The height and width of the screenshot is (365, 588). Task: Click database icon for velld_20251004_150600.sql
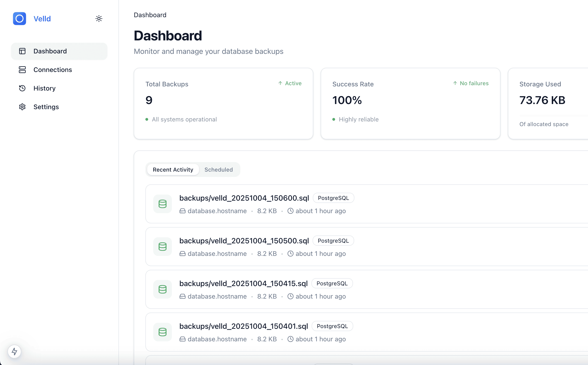pyautogui.click(x=163, y=204)
